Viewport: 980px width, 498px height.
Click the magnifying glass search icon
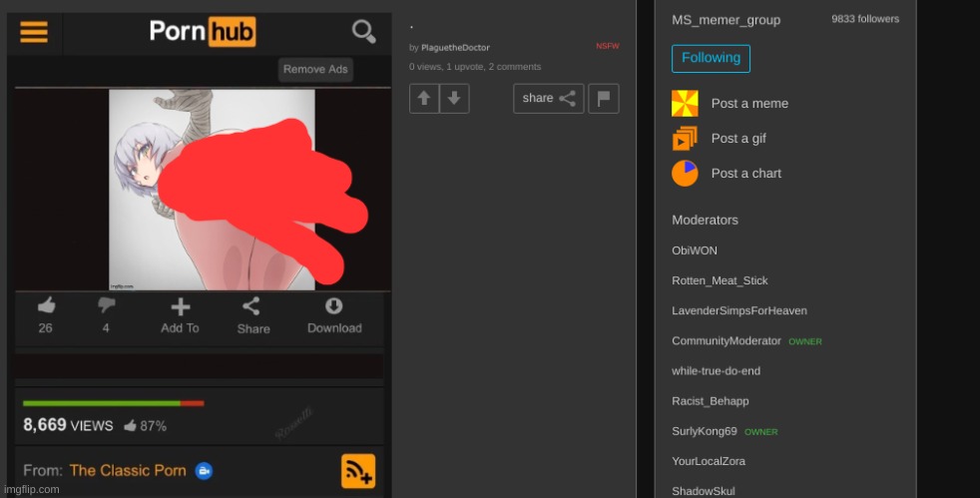(x=364, y=32)
